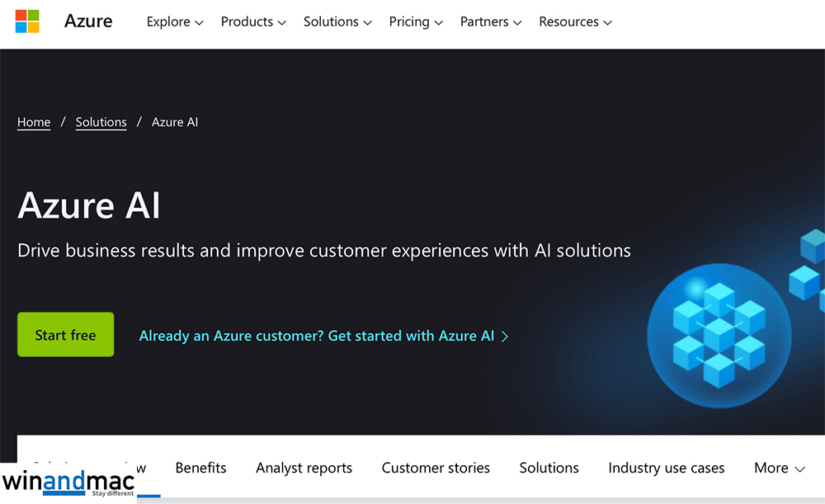Expand the Solutions navigation menu
The image size is (825, 504).
point(337,22)
